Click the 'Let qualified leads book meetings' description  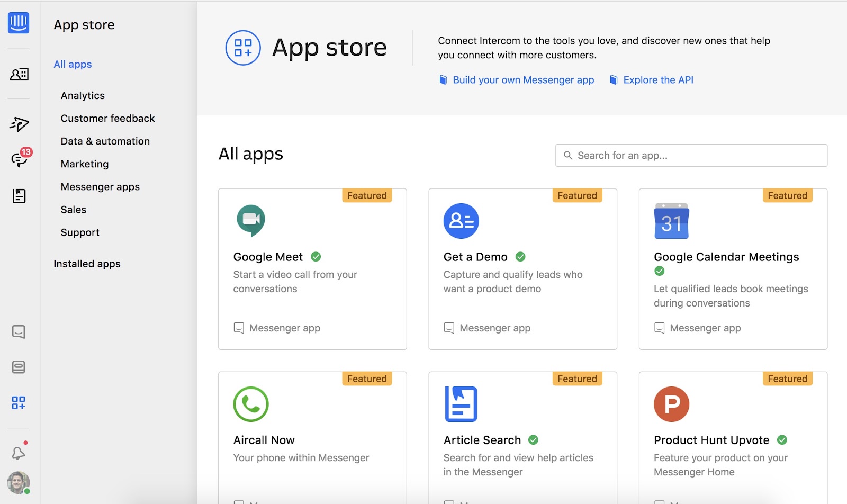pyautogui.click(x=731, y=296)
